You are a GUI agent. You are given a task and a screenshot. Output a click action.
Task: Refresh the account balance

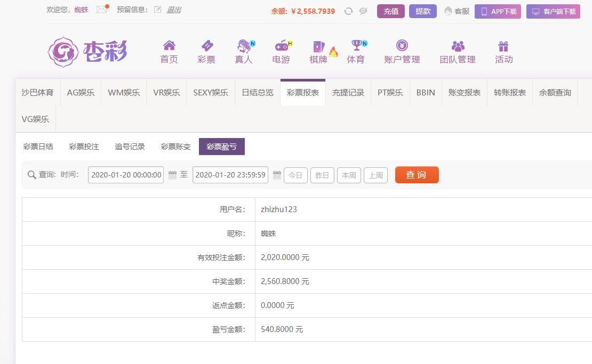click(348, 11)
